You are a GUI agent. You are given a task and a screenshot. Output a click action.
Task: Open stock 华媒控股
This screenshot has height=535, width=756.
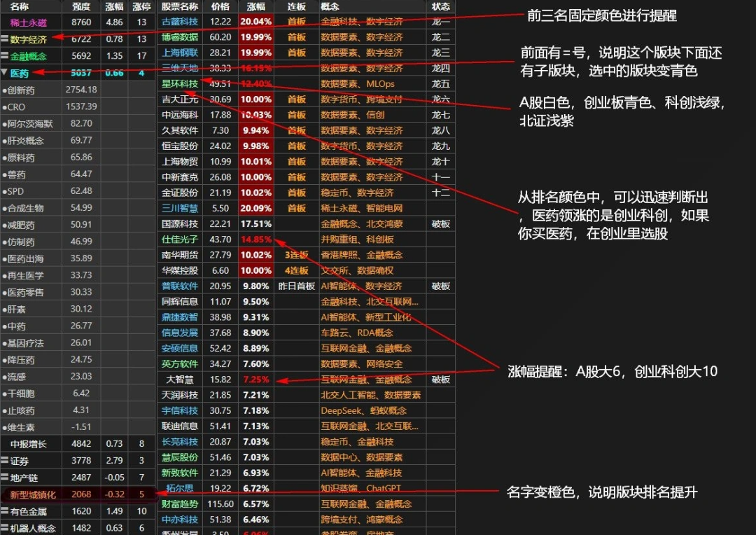pyautogui.click(x=180, y=270)
